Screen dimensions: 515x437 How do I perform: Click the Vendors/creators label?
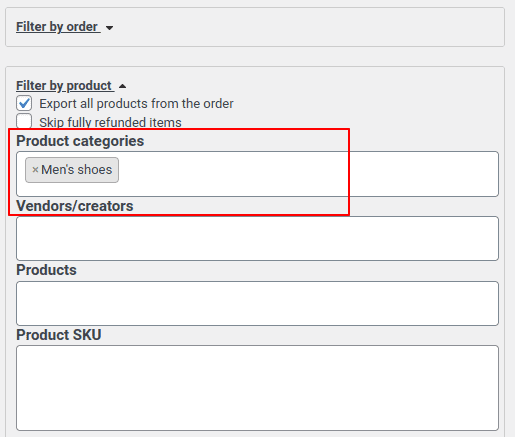point(75,206)
